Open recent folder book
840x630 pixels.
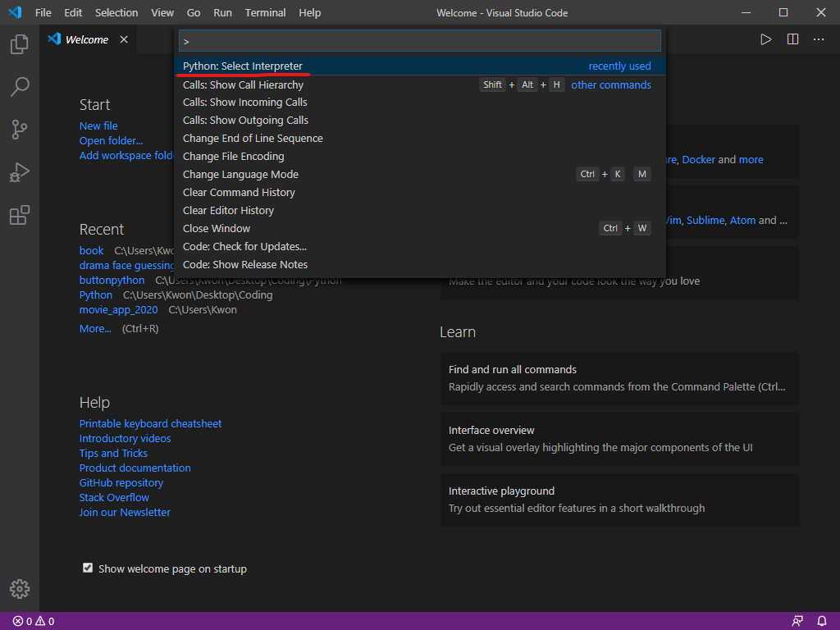pos(92,251)
